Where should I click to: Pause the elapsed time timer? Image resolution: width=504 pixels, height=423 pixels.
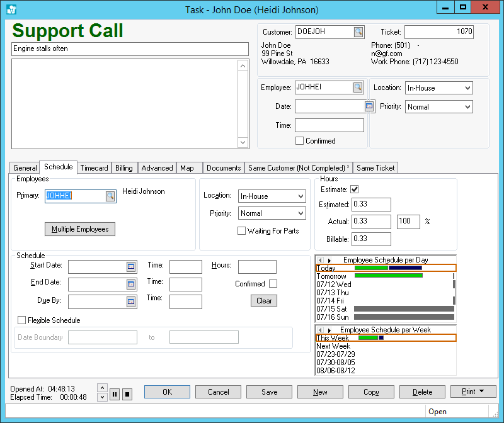tap(115, 395)
